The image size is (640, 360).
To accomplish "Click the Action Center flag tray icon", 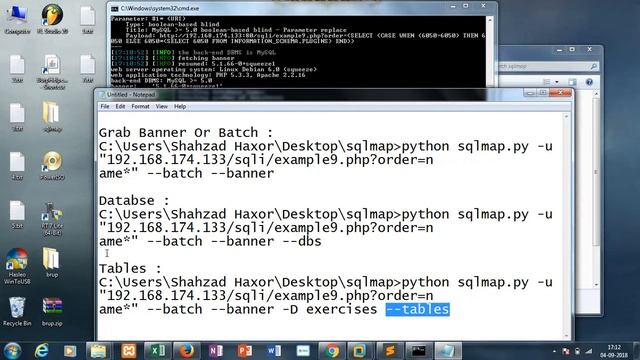I will pyautogui.click(x=566, y=351).
